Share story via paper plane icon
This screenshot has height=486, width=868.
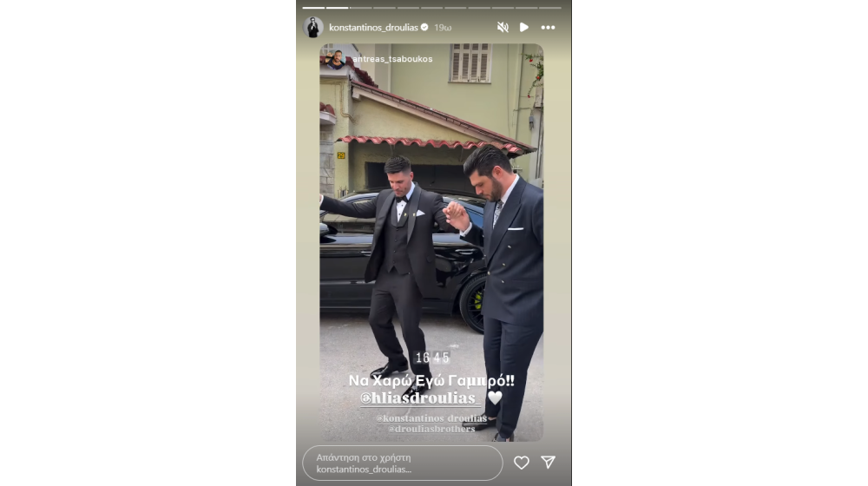[548, 463]
